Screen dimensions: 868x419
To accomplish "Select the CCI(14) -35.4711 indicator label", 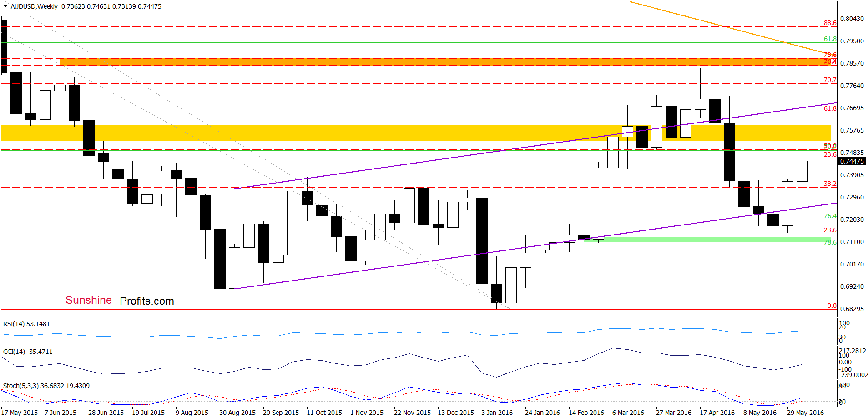I will click(28, 352).
